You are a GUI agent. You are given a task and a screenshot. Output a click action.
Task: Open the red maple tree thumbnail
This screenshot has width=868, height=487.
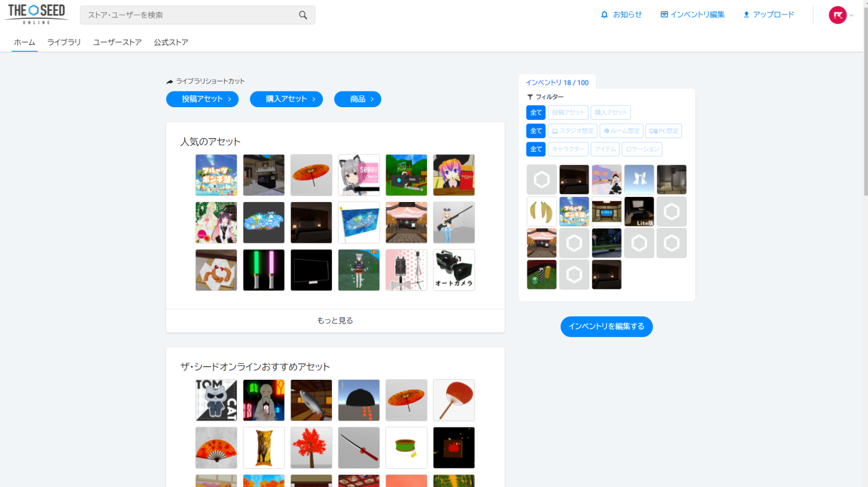(312, 448)
